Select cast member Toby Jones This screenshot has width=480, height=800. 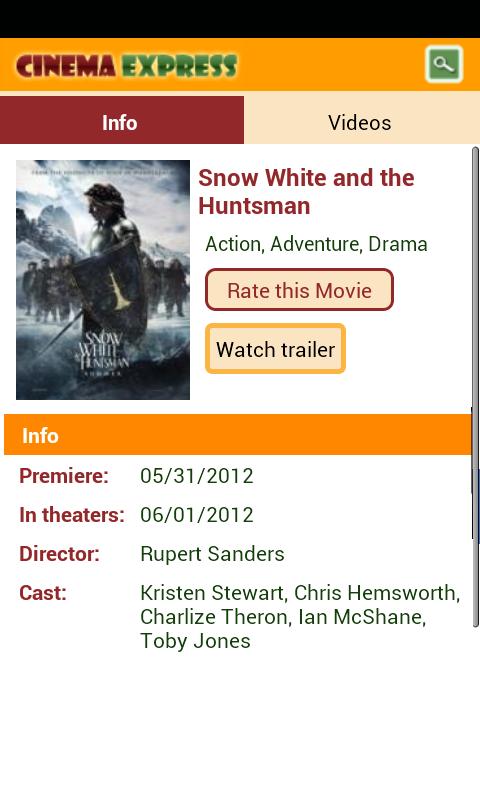pos(195,641)
